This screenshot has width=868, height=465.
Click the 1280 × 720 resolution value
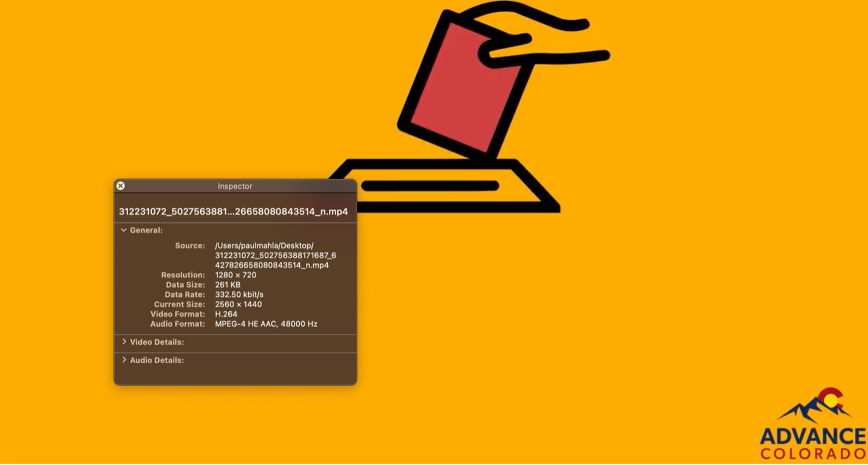pyautogui.click(x=236, y=275)
